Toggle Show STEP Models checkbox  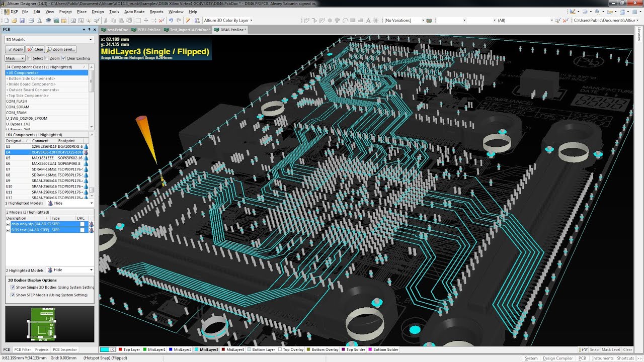13,295
